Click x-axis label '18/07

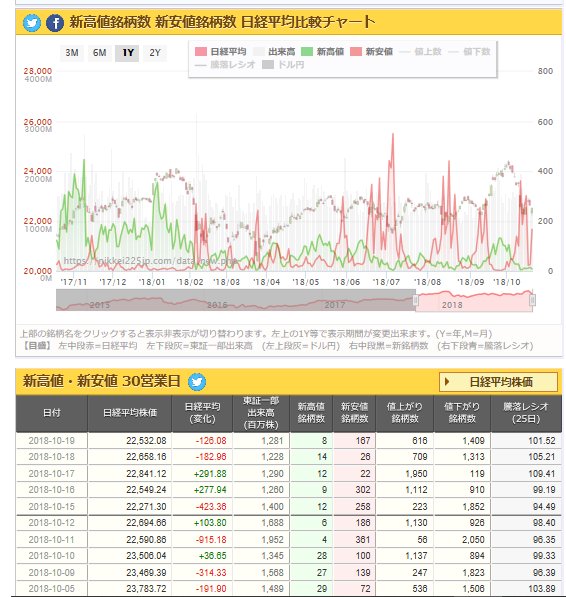click(386, 283)
